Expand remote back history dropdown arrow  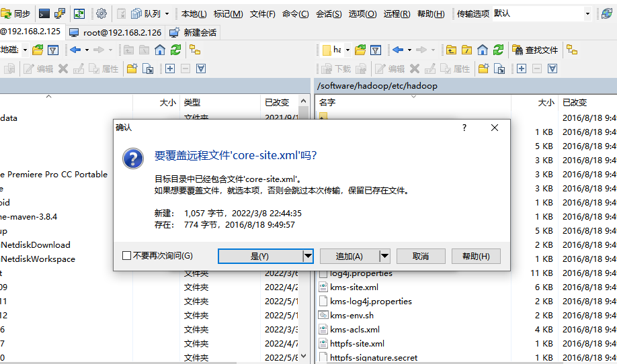point(409,50)
